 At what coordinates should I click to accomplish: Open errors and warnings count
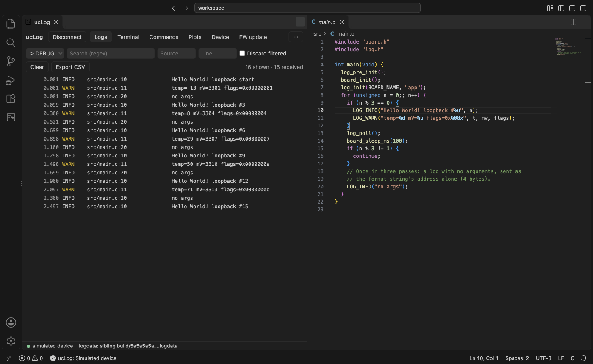pyautogui.click(x=31, y=358)
